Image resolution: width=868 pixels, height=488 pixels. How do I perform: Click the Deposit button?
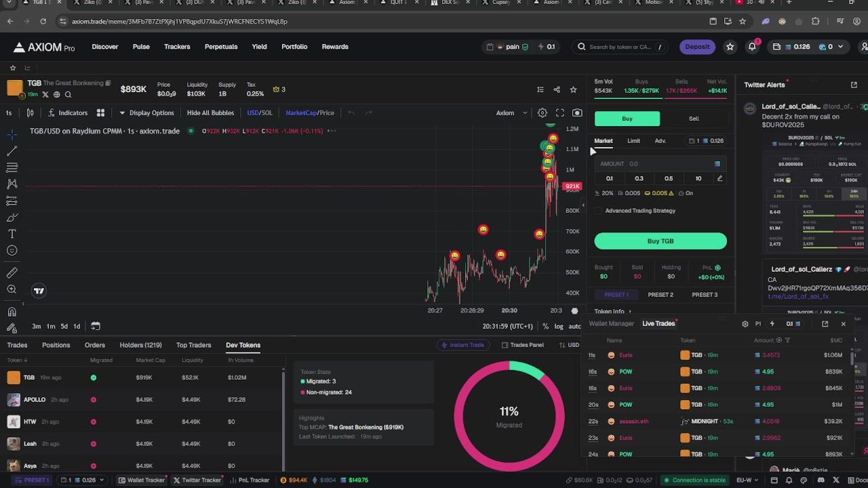click(697, 47)
